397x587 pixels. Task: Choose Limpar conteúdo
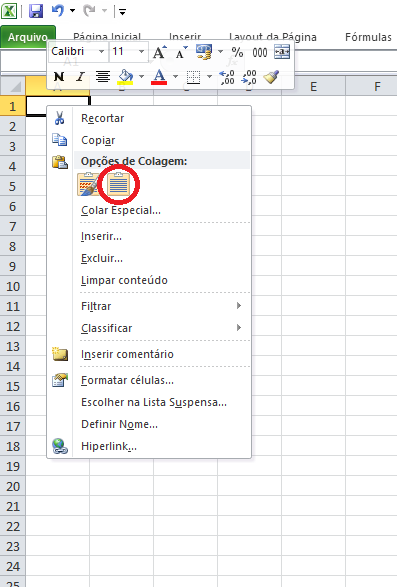pos(149,280)
